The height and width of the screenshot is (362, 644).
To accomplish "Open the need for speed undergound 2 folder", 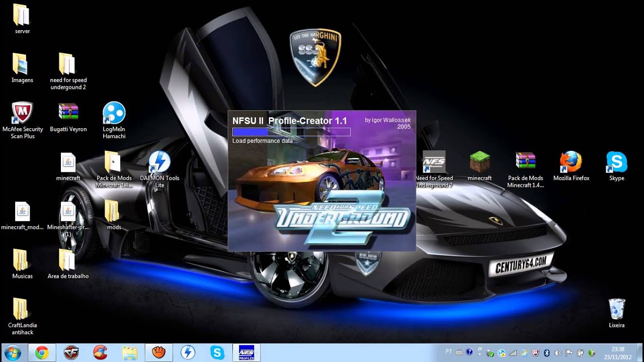I will pos(68,71).
